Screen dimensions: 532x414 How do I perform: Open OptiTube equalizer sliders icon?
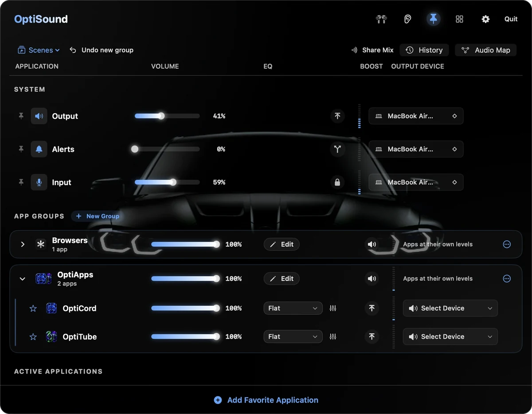click(333, 337)
